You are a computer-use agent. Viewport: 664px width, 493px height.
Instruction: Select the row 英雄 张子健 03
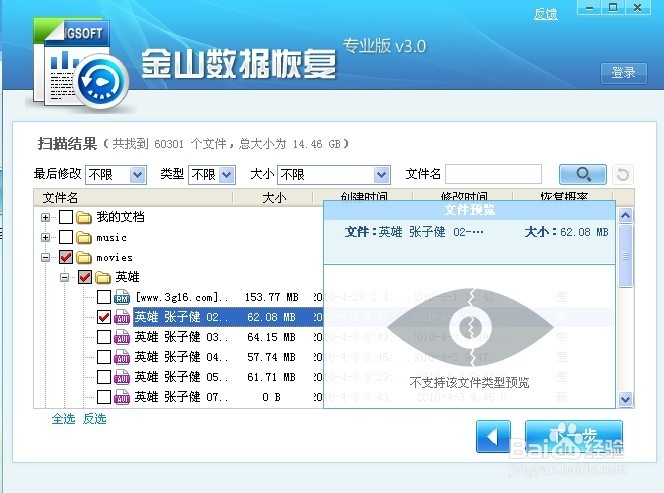click(x=182, y=337)
